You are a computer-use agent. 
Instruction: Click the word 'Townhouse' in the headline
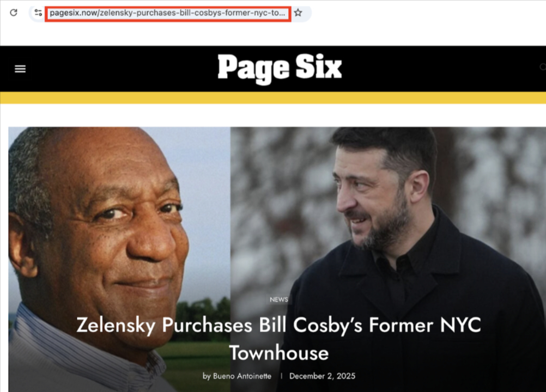[279, 353]
